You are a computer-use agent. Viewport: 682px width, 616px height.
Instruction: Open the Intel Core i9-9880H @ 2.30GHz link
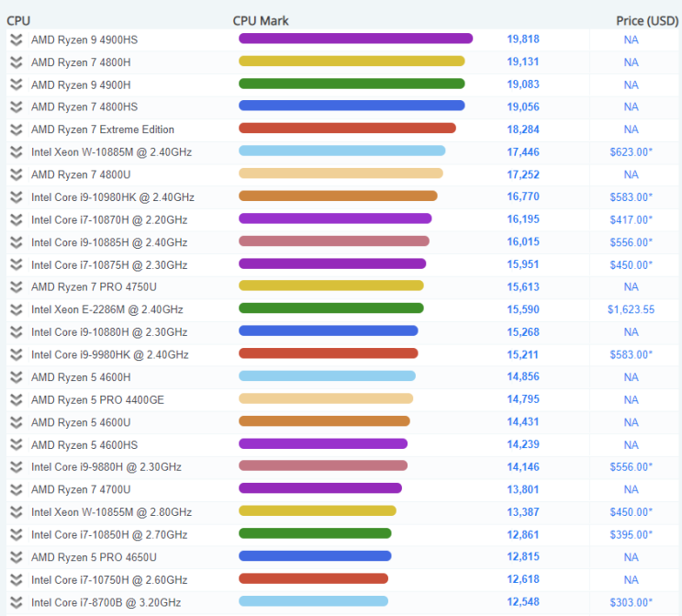click(x=106, y=467)
